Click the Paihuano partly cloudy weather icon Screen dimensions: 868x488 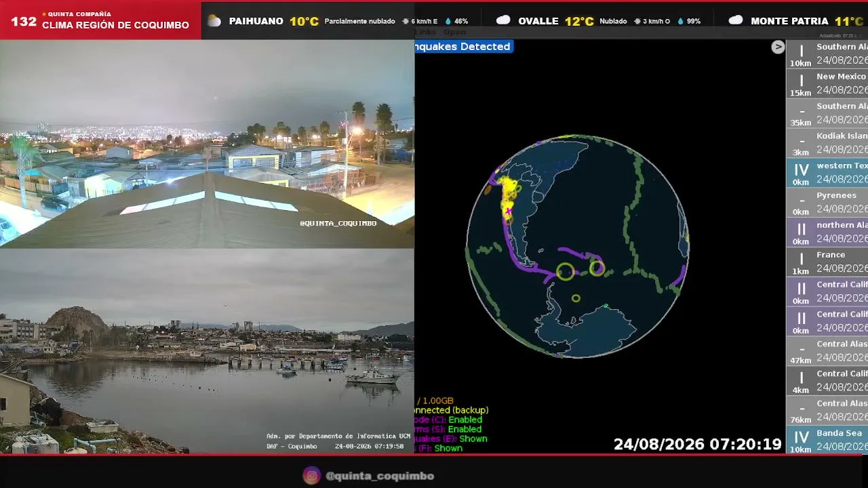click(214, 21)
